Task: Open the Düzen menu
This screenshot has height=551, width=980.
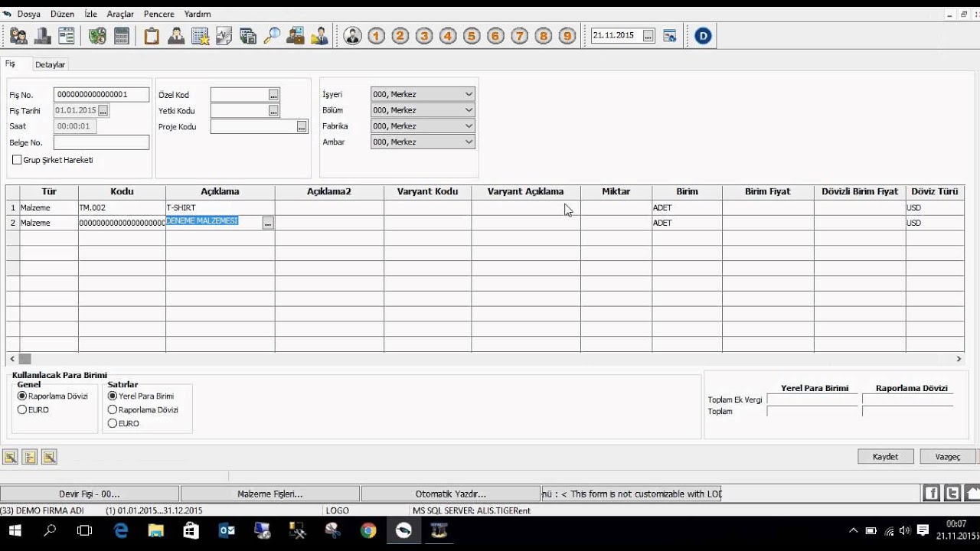Action: click(62, 14)
